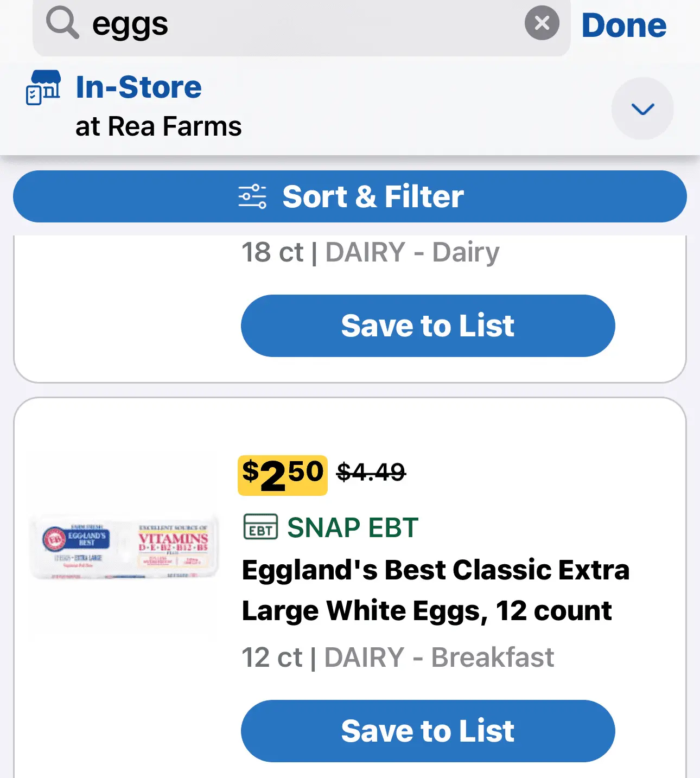The width and height of the screenshot is (700, 778).
Task: Save Eggland's Best eggs to list
Action: [428, 731]
